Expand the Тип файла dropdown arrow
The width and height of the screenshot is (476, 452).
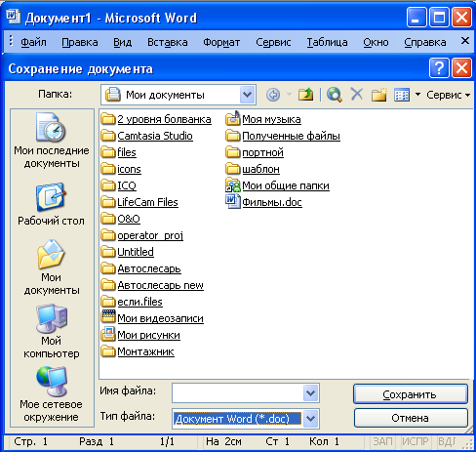[311, 418]
